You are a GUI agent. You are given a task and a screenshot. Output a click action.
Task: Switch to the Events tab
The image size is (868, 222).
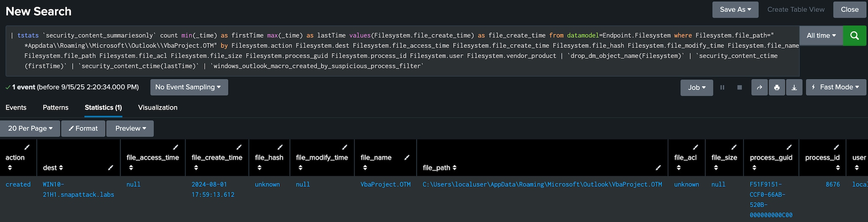(x=16, y=108)
